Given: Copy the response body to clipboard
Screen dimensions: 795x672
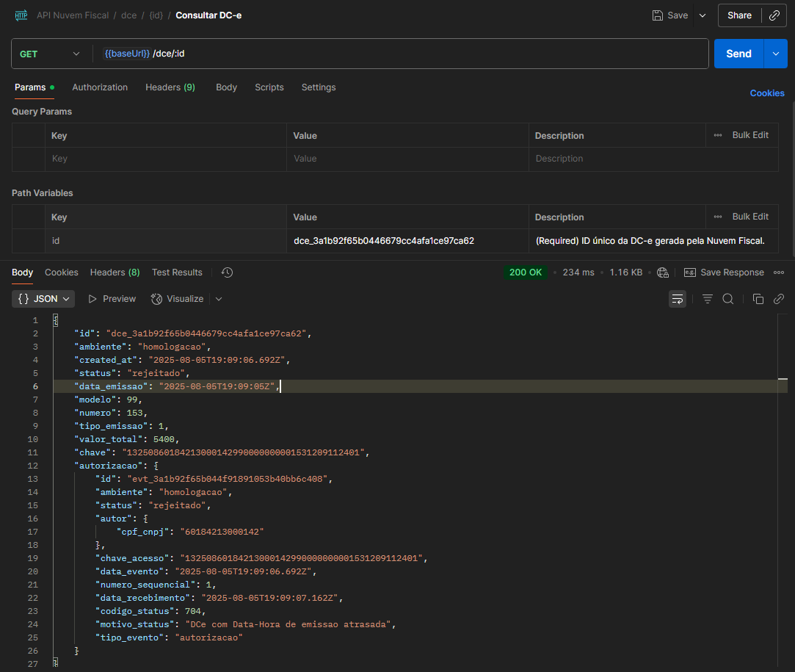Looking at the screenshot, I should 758,299.
